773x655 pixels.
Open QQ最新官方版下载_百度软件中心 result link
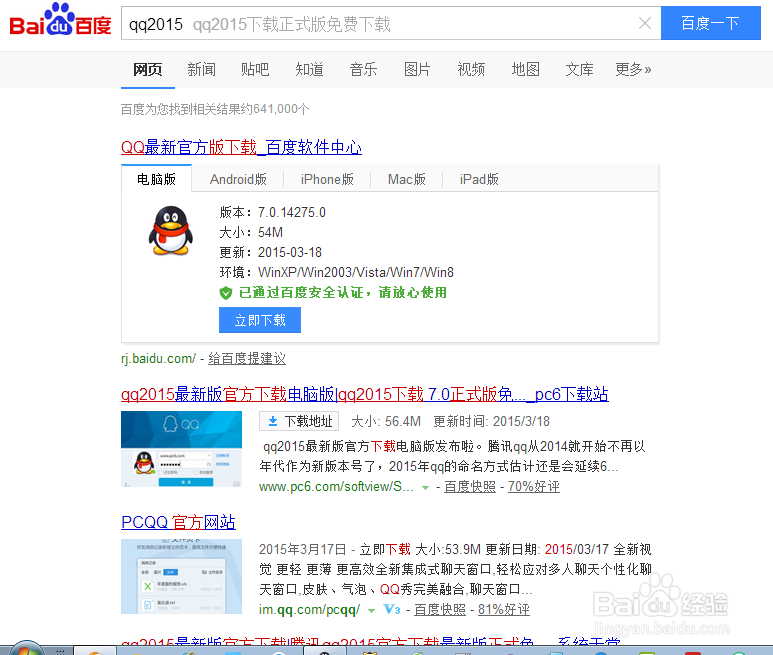pyautogui.click(x=241, y=147)
